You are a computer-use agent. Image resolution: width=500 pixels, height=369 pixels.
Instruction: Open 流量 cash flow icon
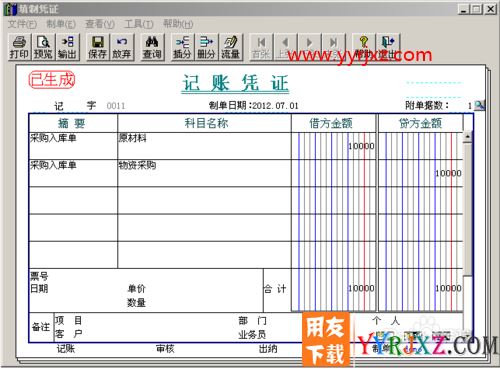coord(231,47)
